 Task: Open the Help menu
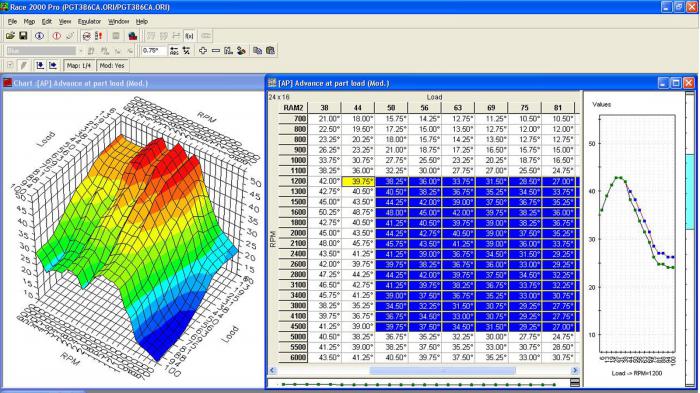(142, 21)
